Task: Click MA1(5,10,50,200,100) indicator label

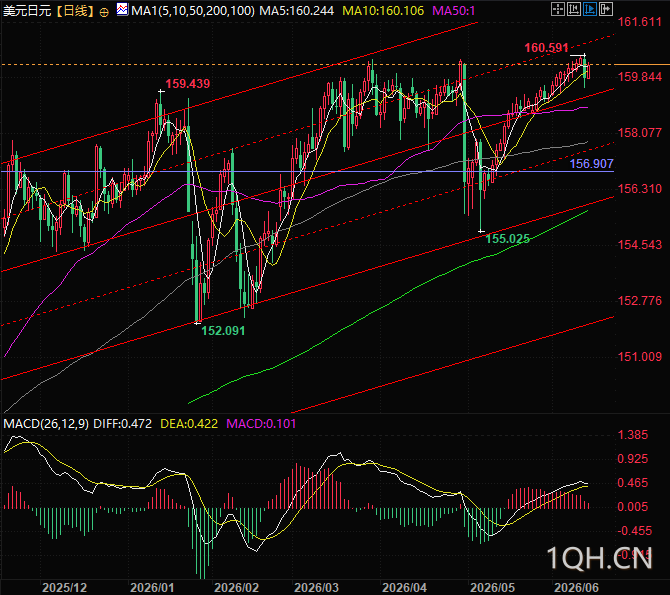Action: pos(193,11)
